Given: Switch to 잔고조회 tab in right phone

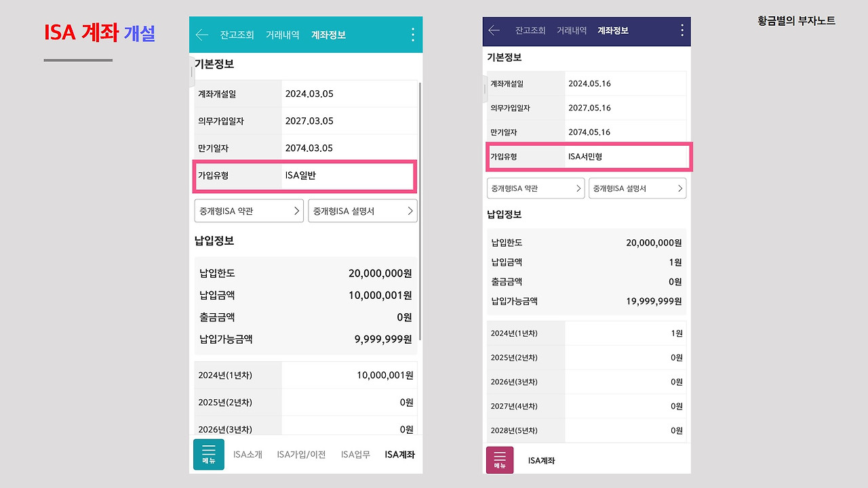Looking at the screenshot, I should [530, 30].
